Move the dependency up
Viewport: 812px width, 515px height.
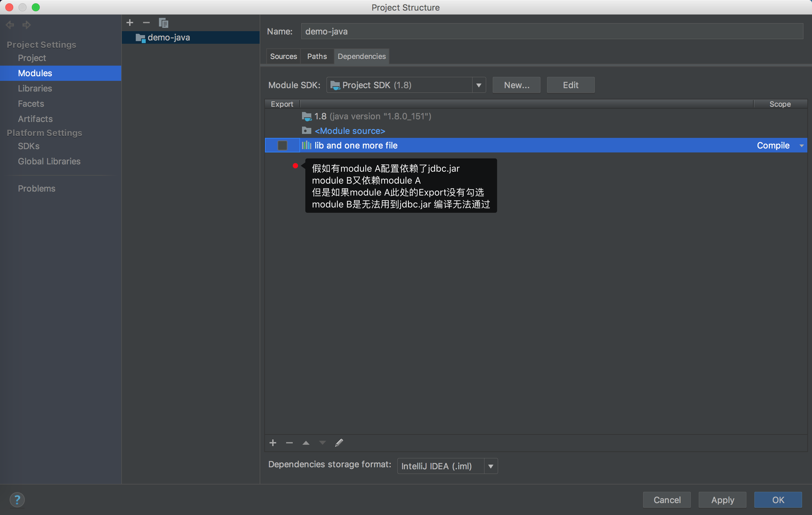pyautogui.click(x=306, y=443)
